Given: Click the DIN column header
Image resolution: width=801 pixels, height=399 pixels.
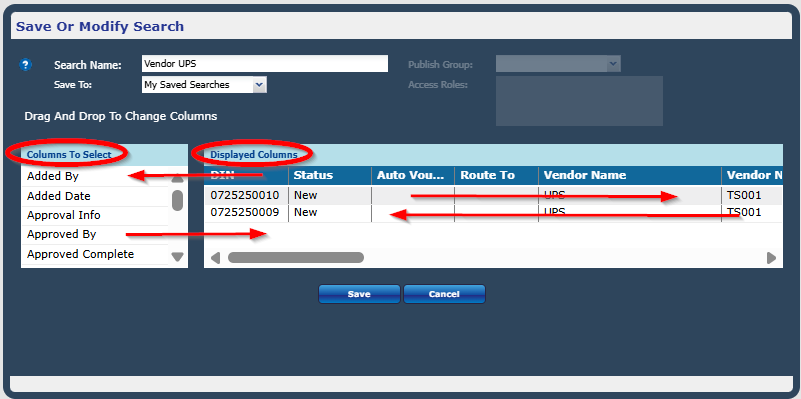Looking at the screenshot, I should click(246, 175).
